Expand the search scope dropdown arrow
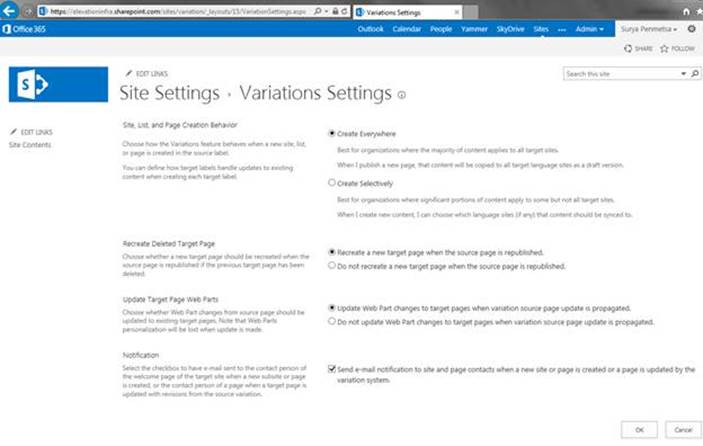This screenshot has width=703, height=446. [x=683, y=74]
